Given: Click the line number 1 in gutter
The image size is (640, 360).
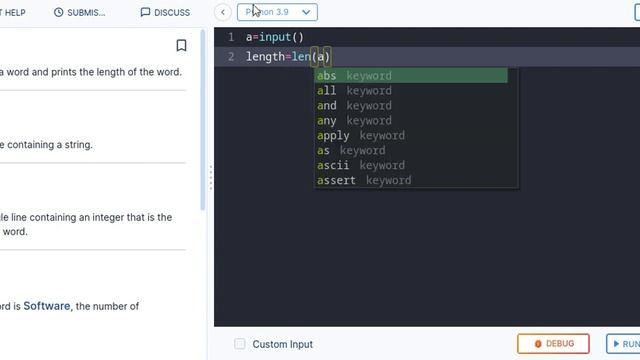Looking at the screenshot, I should [231, 37].
